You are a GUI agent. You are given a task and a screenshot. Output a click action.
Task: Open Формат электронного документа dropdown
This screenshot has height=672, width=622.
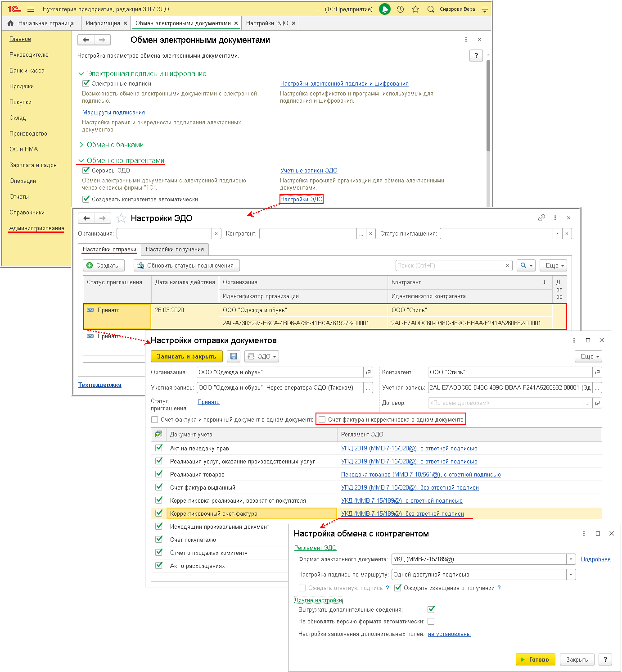(571, 559)
